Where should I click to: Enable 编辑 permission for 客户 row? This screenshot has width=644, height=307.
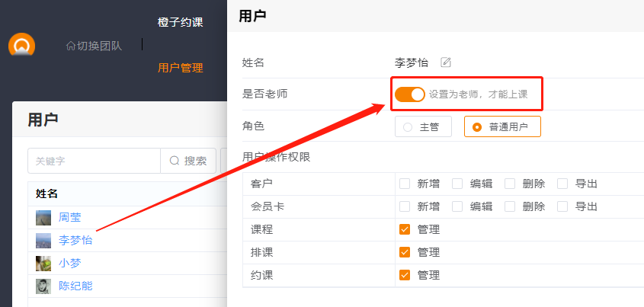pyautogui.click(x=457, y=184)
